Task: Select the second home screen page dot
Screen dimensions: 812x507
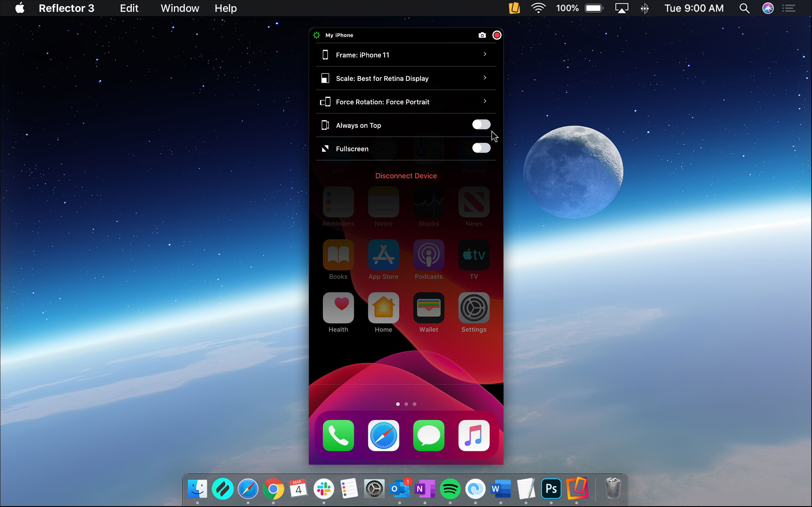Action: point(406,404)
